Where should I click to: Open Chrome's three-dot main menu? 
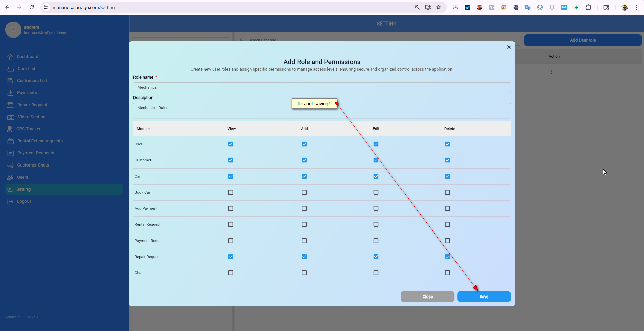point(637,7)
